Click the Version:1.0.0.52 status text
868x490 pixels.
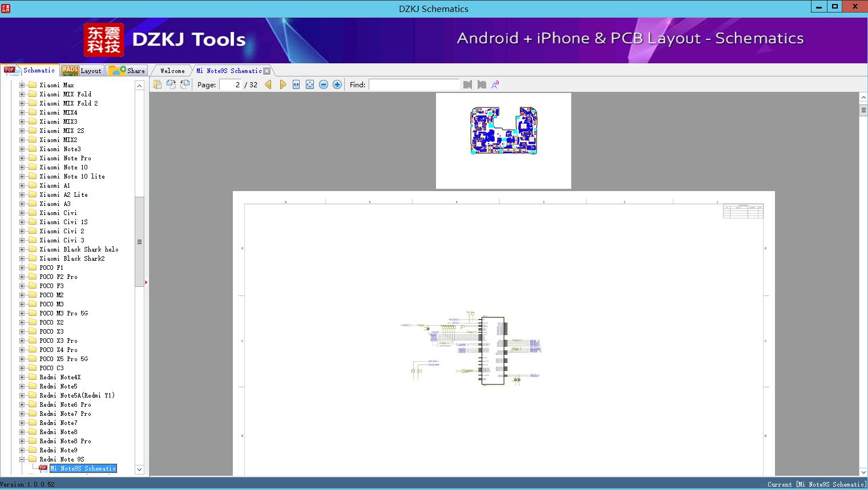tap(27, 484)
